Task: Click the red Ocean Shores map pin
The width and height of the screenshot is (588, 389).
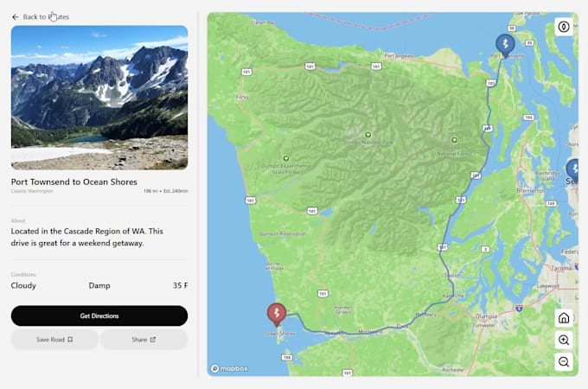Action: [275, 313]
